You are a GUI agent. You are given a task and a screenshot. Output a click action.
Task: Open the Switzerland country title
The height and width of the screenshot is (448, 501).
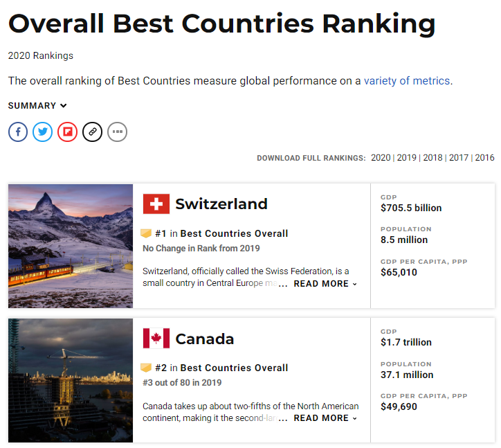click(x=221, y=204)
